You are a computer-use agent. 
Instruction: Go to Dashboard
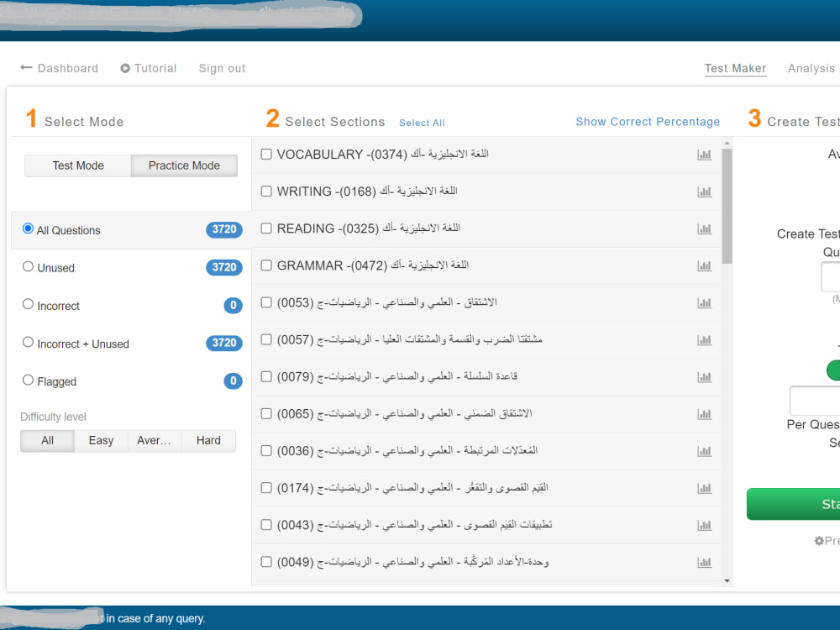[x=68, y=68]
